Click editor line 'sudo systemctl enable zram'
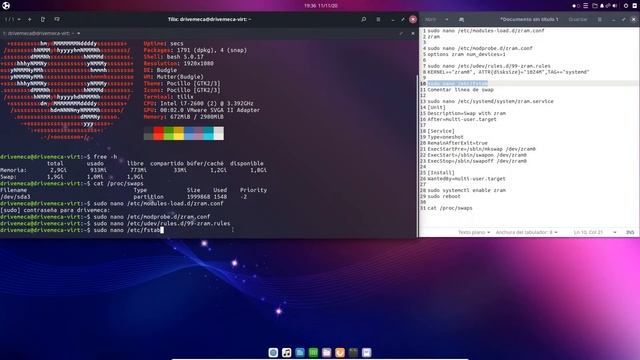The image size is (640, 360). tap(467, 190)
